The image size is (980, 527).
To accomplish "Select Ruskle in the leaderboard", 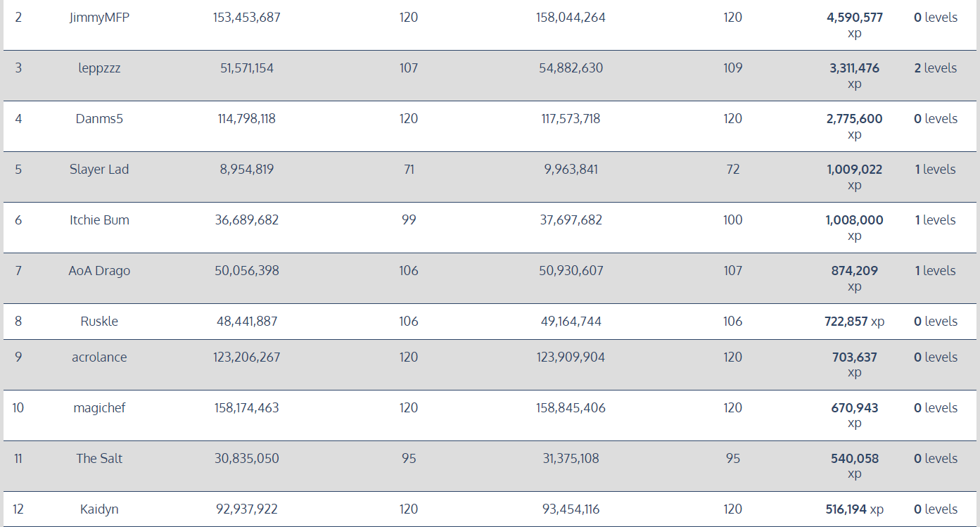I will pos(99,322).
